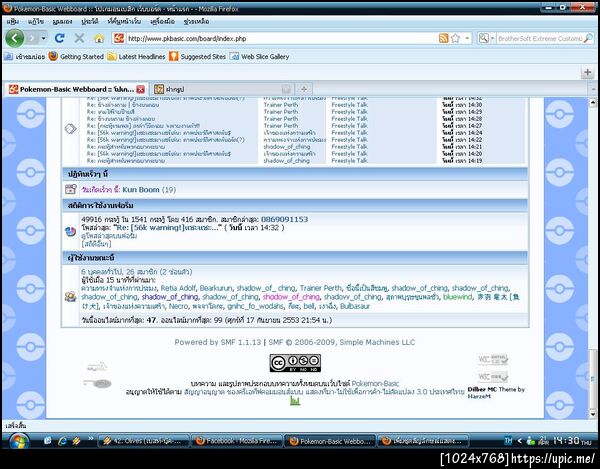Click the upper W3C validation badge

click(x=493, y=359)
